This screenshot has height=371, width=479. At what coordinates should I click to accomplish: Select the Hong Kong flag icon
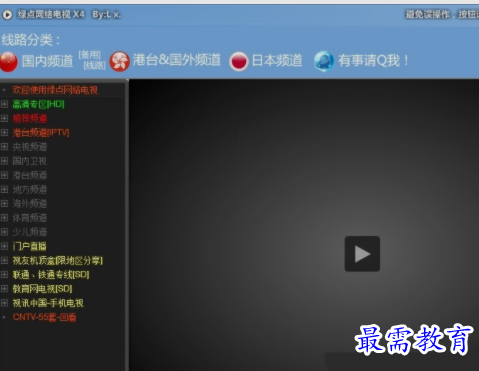tap(120, 61)
